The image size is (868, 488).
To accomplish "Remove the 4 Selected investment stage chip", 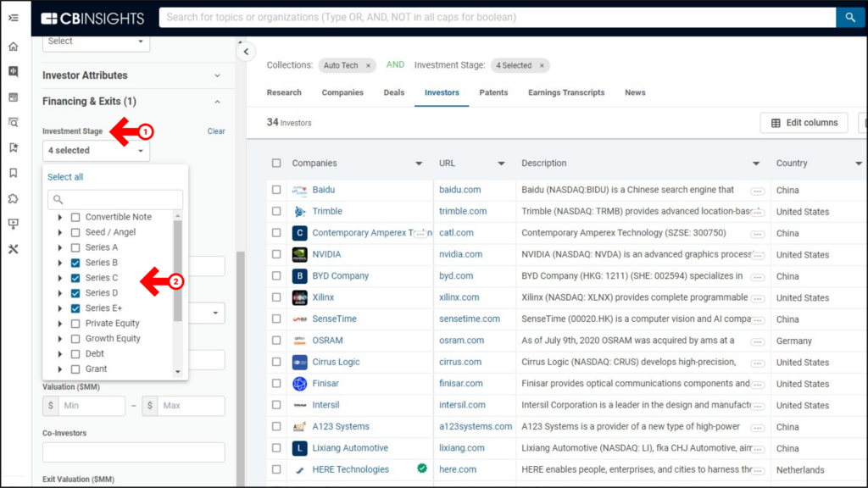I will [x=542, y=65].
